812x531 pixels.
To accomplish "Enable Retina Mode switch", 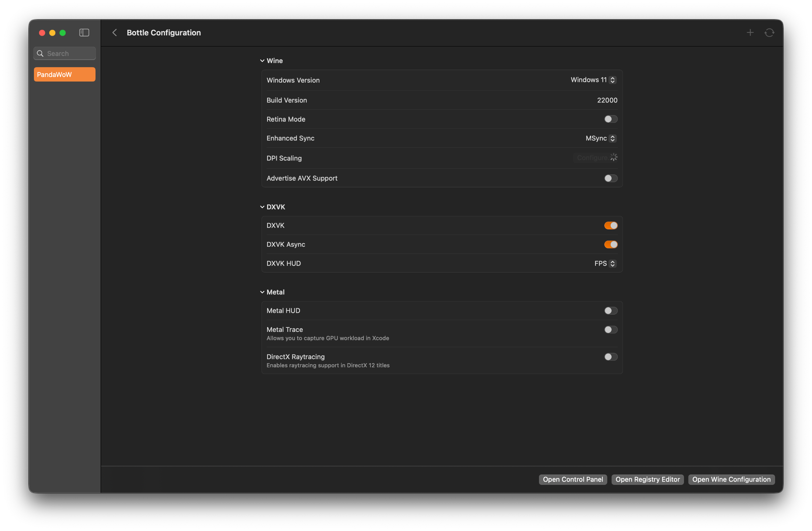I will tap(611, 119).
